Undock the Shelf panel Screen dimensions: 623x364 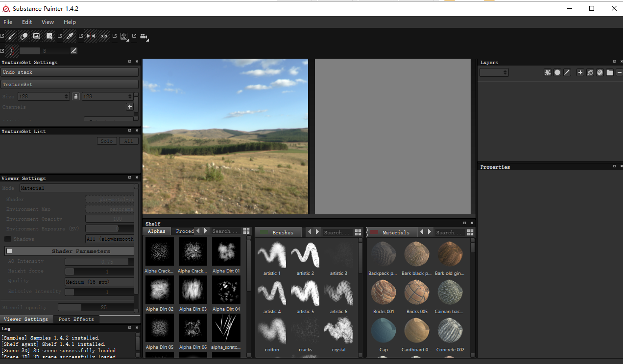click(464, 223)
